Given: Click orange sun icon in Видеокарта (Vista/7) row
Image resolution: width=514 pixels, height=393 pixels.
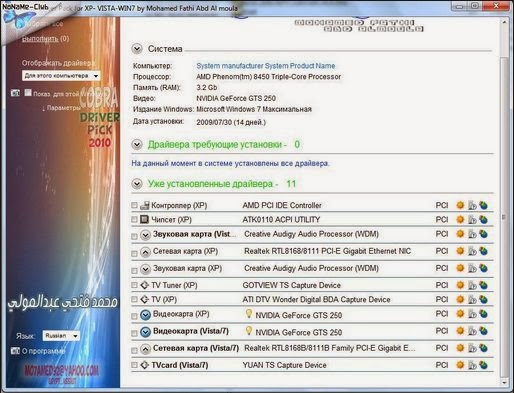Looking at the screenshot, I should [460, 331].
